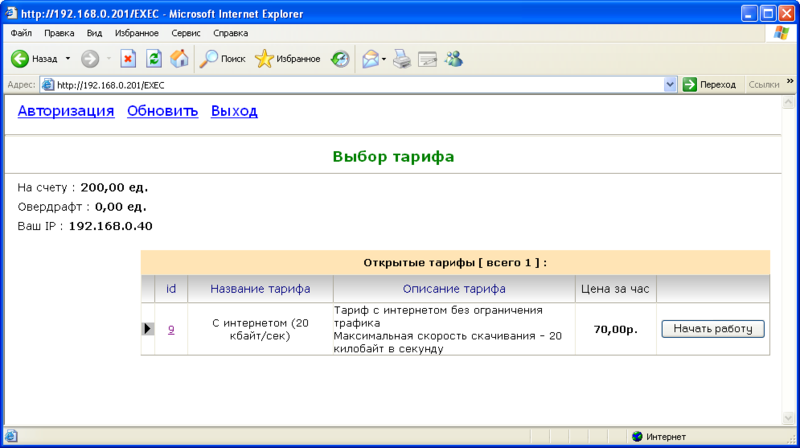Viewport: 800px width, 448px height.
Task: Open the Файл menu
Action: coord(21,33)
